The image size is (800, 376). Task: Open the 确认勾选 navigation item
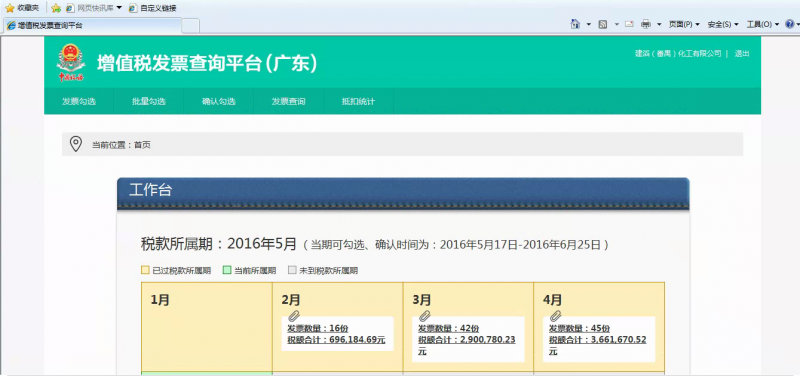pyautogui.click(x=218, y=101)
